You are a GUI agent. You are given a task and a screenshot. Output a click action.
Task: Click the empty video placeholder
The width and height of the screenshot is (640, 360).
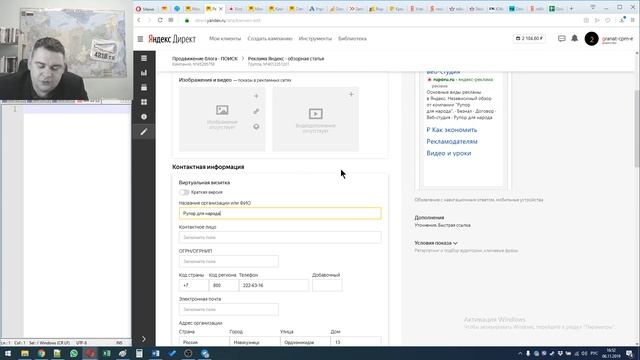(x=316, y=118)
